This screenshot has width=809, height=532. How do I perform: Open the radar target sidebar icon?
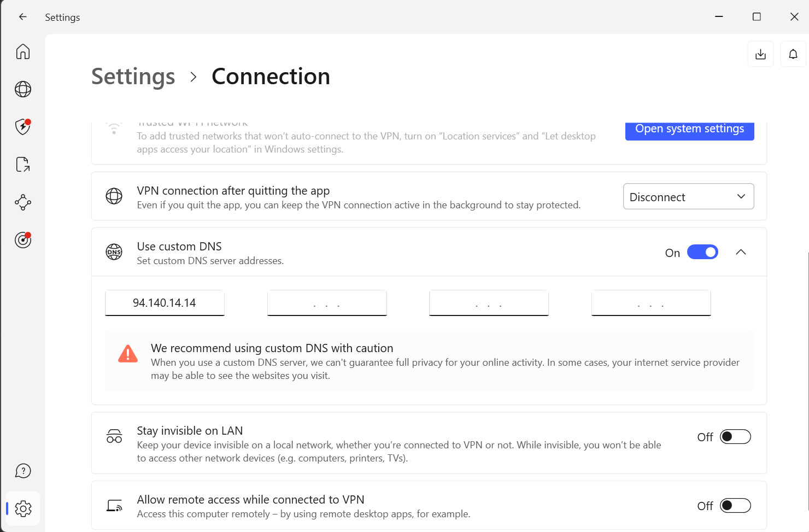pos(23,239)
